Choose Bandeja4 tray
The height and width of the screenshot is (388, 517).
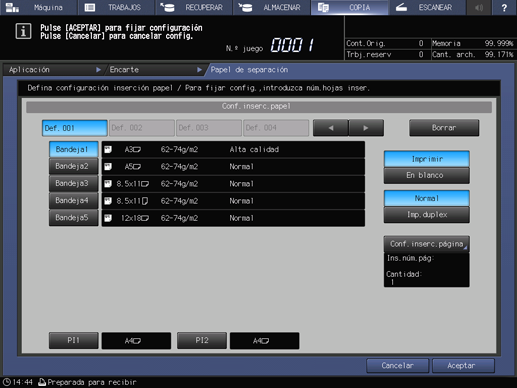point(73,201)
